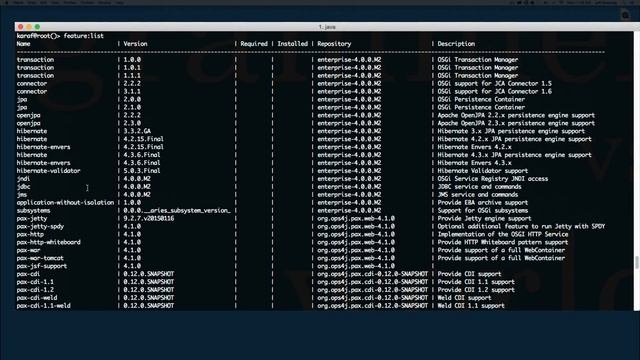Click 'Apache OpenJPA 2.2.x persistence engine support' description
640x360 pixels.
[516, 116]
